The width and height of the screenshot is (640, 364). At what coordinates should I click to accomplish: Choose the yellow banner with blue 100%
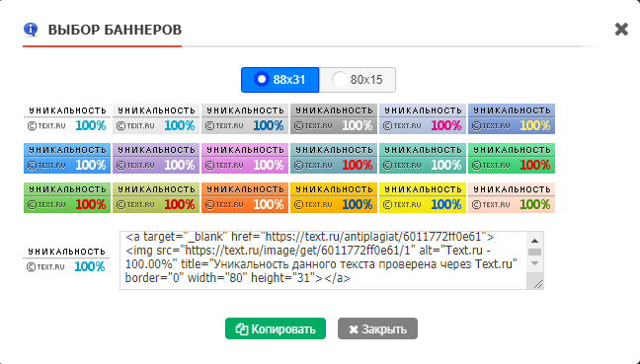(x=423, y=197)
